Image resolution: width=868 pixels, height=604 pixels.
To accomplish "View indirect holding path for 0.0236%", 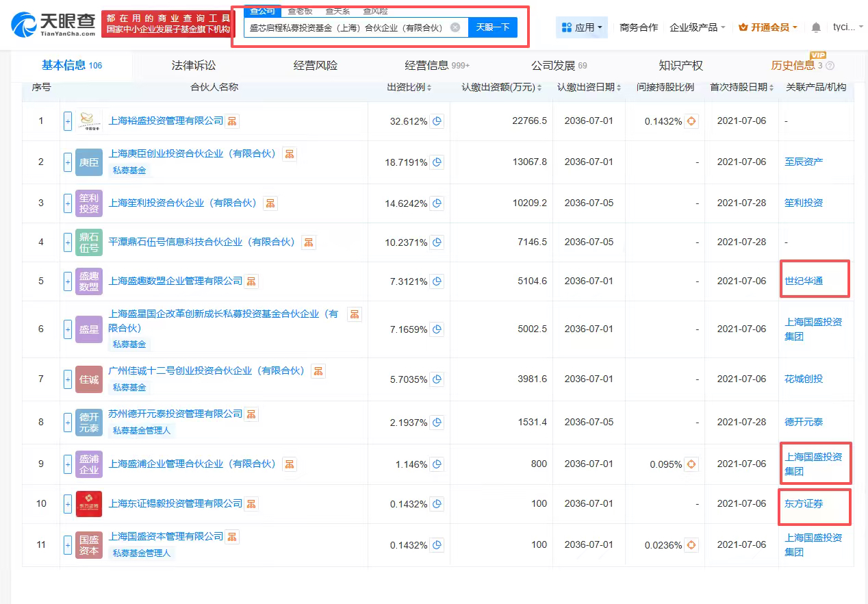I will pyautogui.click(x=691, y=545).
